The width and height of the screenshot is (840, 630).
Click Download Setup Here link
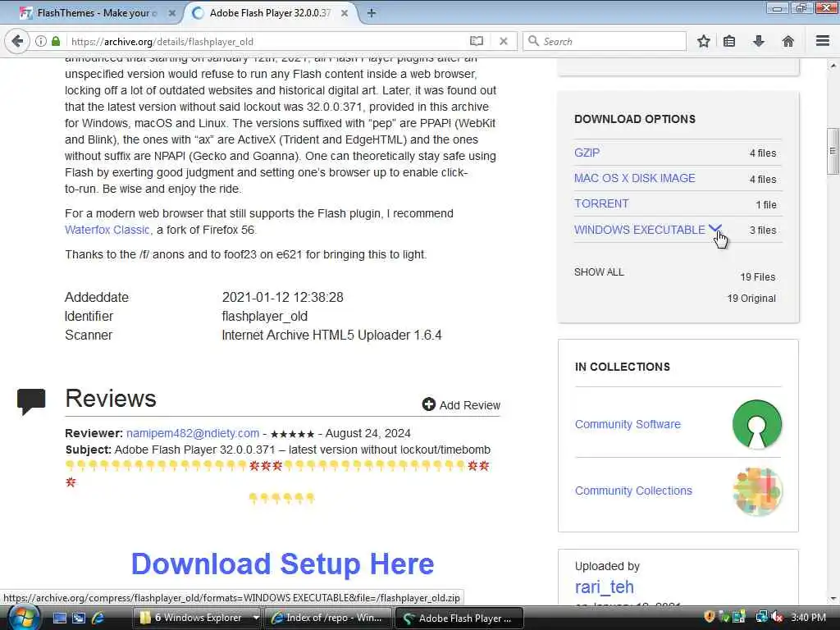[282, 564]
